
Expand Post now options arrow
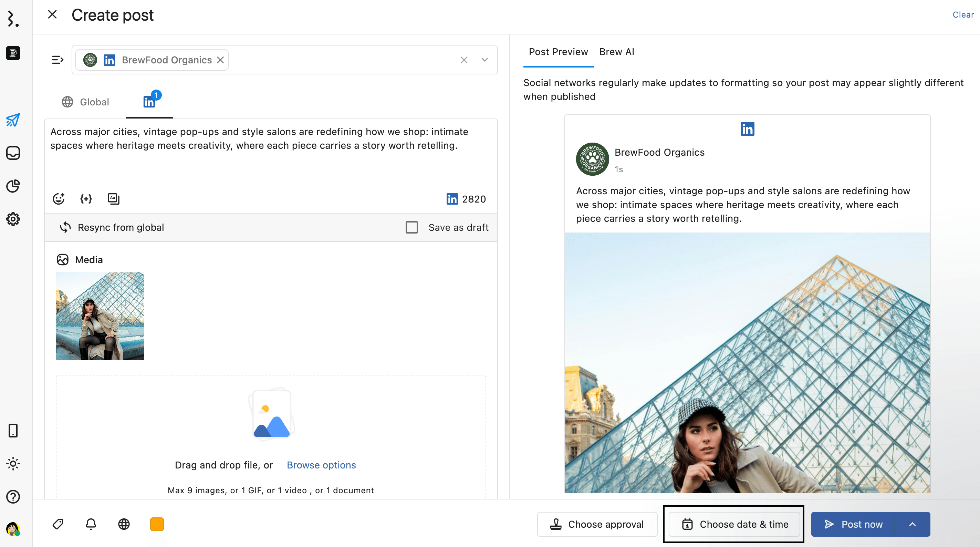point(912,524)
